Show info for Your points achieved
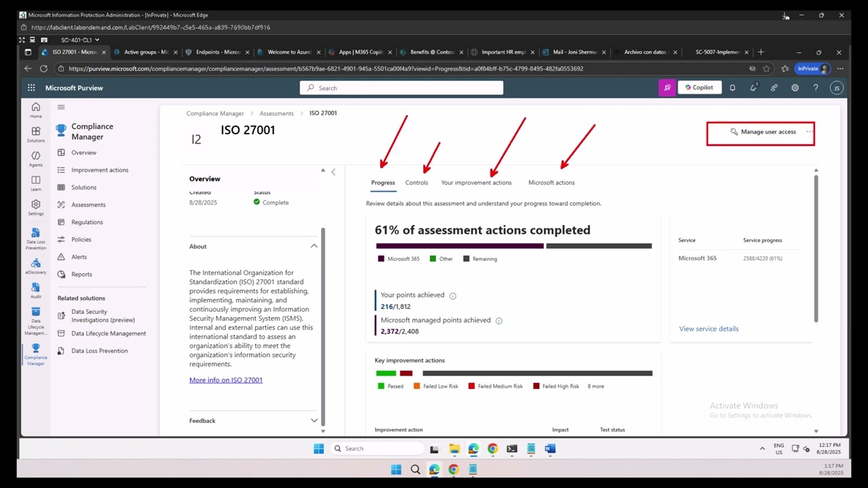 click(453, 296)
